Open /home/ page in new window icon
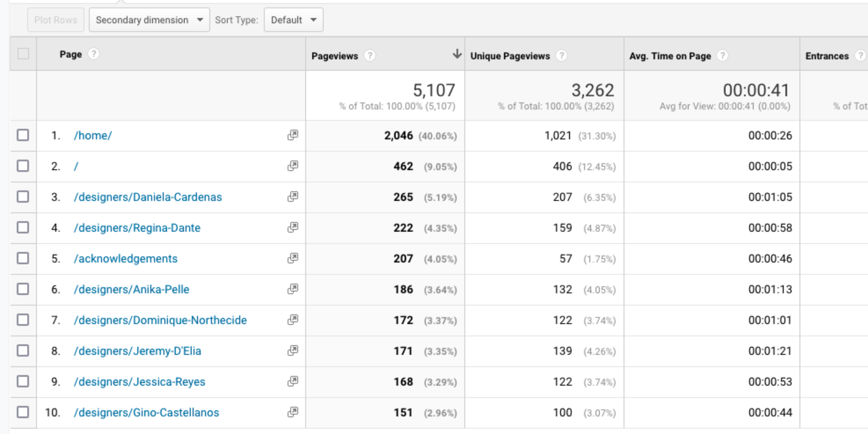This screenshot has width=868, height=434. pyautogui.click(x=292, y=135)
